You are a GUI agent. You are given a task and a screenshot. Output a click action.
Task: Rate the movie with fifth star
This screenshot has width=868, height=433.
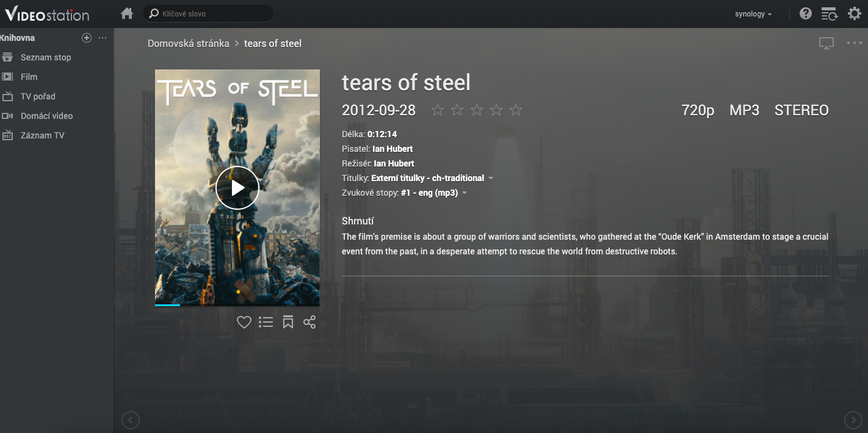coord(516,110)
